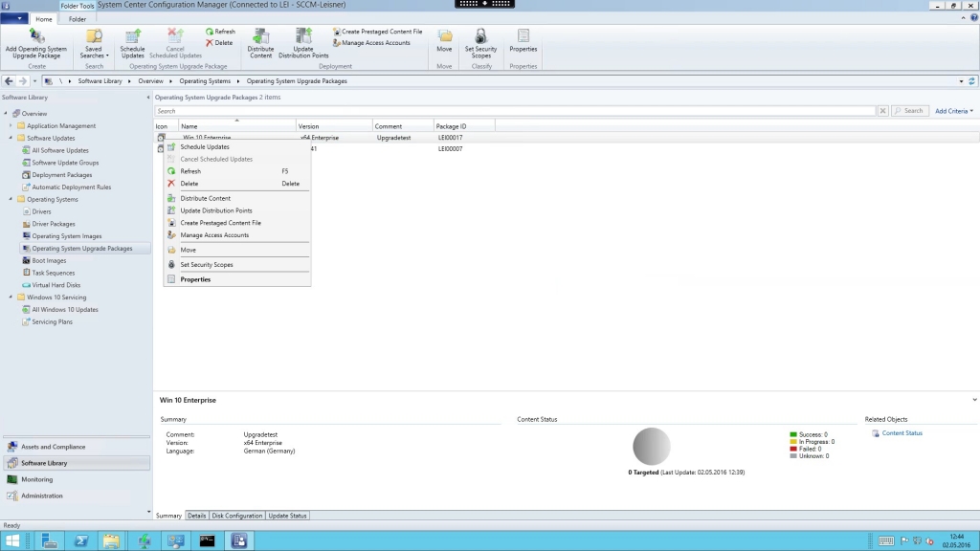Click the Search button
This screenshot has height=551, width=980.
909,111
